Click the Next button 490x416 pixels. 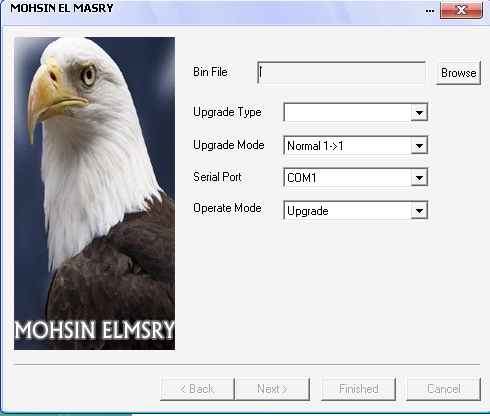[x=272, y=389]
